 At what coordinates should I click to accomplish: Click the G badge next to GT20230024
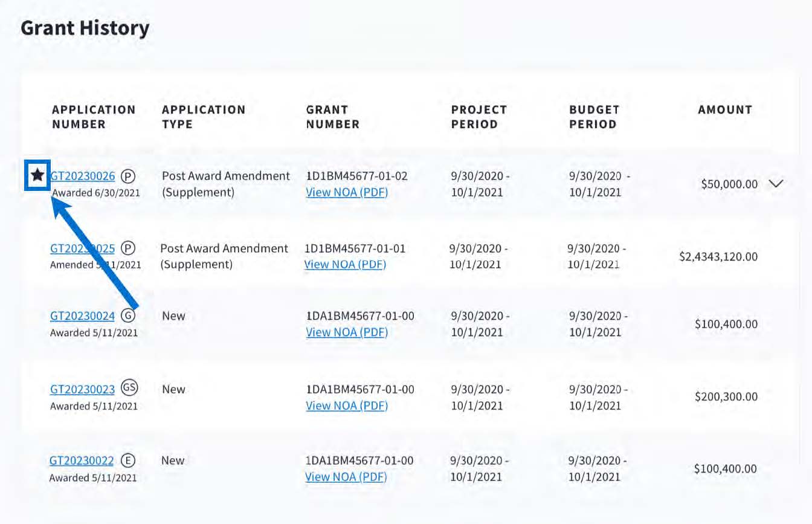click(x=127, y=315)
